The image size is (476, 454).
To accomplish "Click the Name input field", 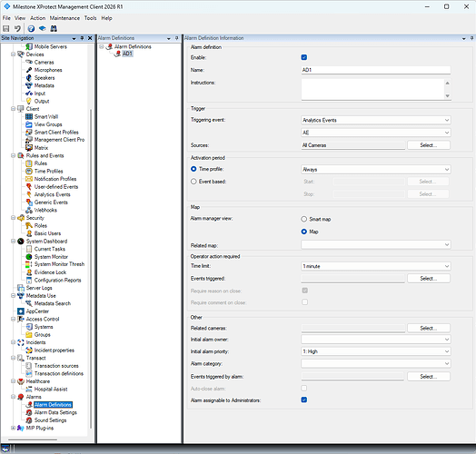I will point(376,70).
